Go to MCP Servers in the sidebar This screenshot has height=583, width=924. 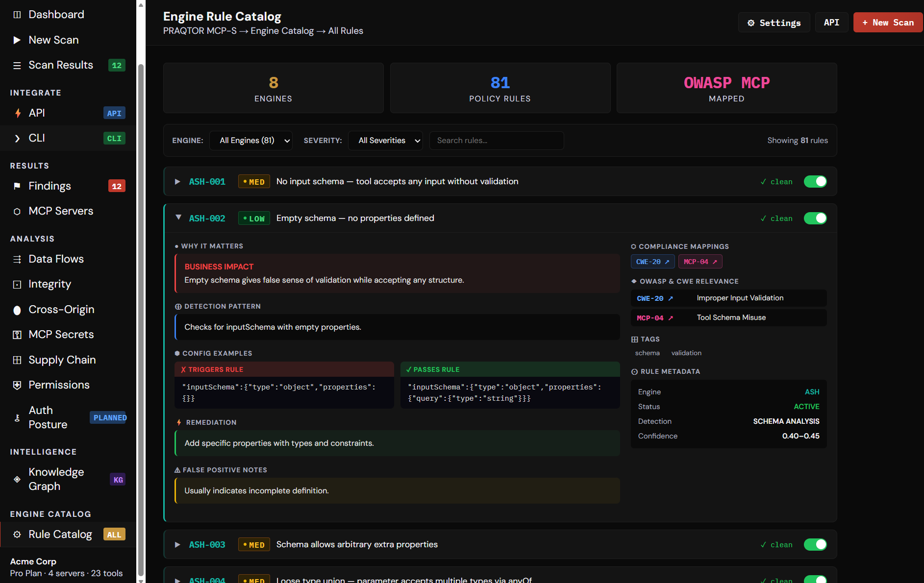tap(61, 211)
